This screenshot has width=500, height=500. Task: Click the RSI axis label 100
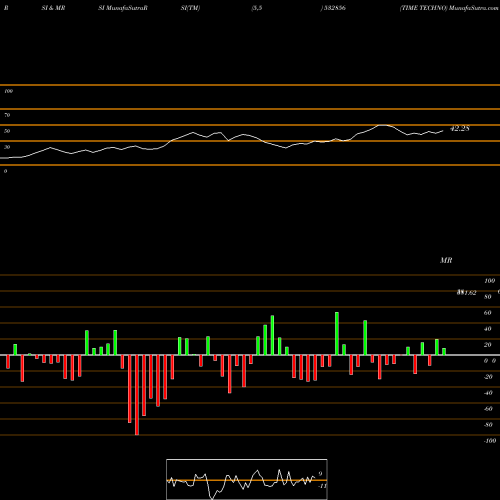pyautogui.click(x=8, y=91)
